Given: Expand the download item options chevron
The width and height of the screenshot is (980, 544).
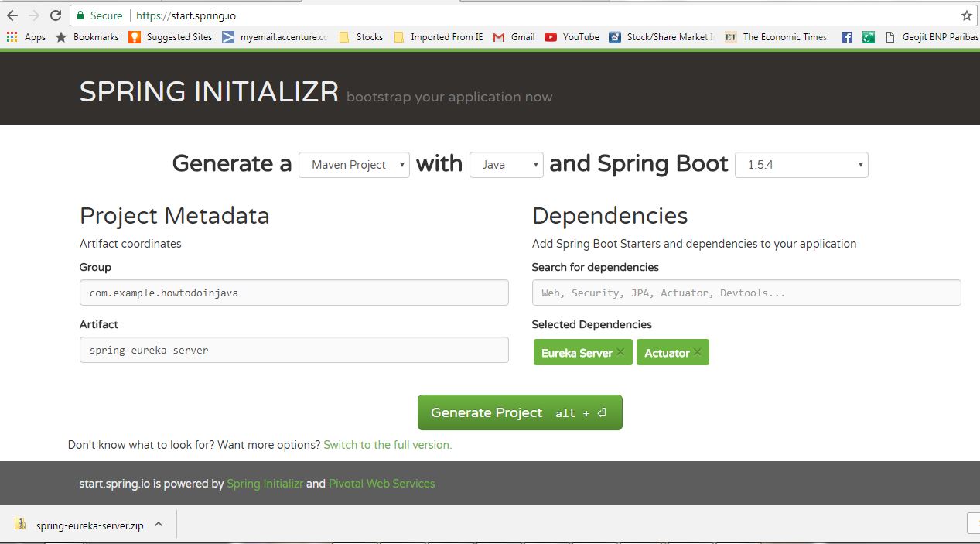Looking at the screenshot, I should coord(159,525).
